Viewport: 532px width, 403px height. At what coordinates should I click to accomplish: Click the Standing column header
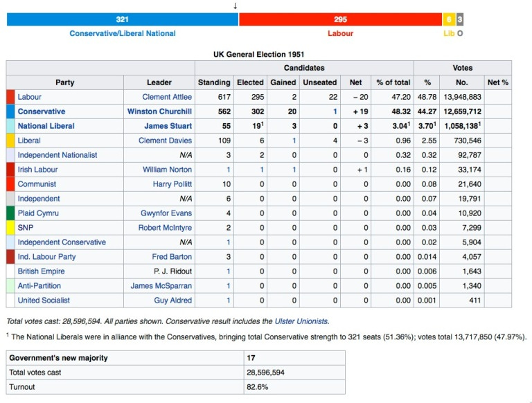214,82
